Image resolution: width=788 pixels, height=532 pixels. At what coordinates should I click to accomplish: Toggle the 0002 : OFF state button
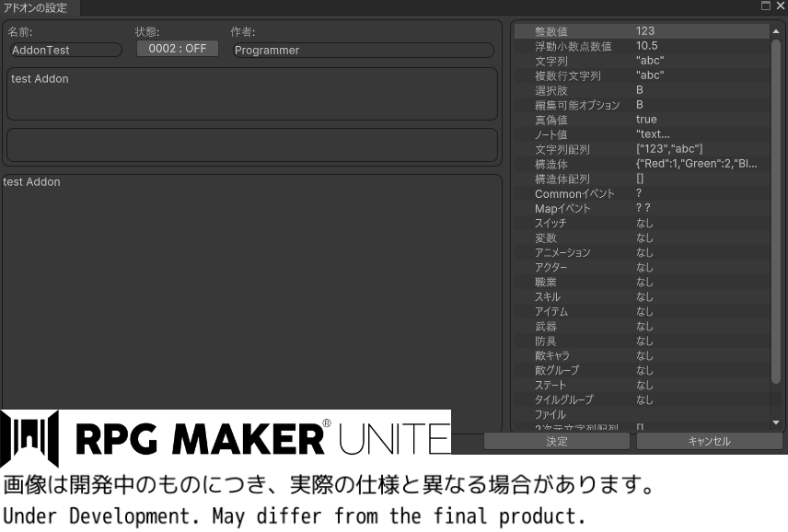[x=178, y=49]
